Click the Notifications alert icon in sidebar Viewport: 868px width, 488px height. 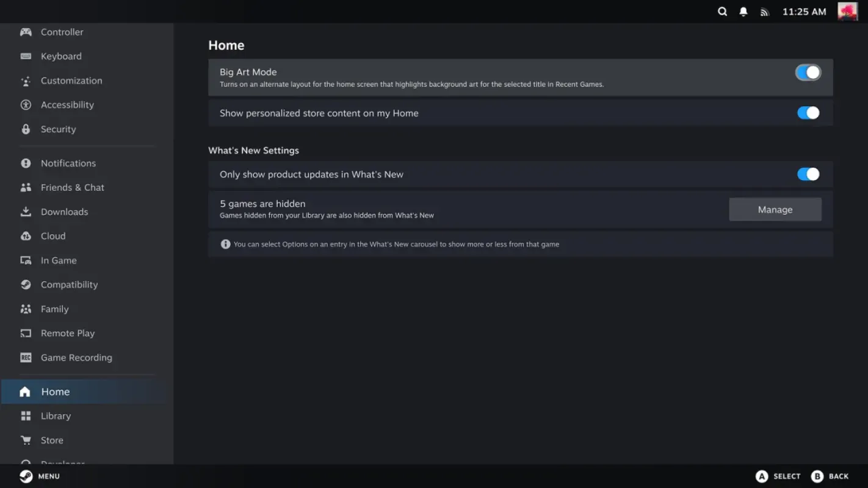(x=26, y=163)
